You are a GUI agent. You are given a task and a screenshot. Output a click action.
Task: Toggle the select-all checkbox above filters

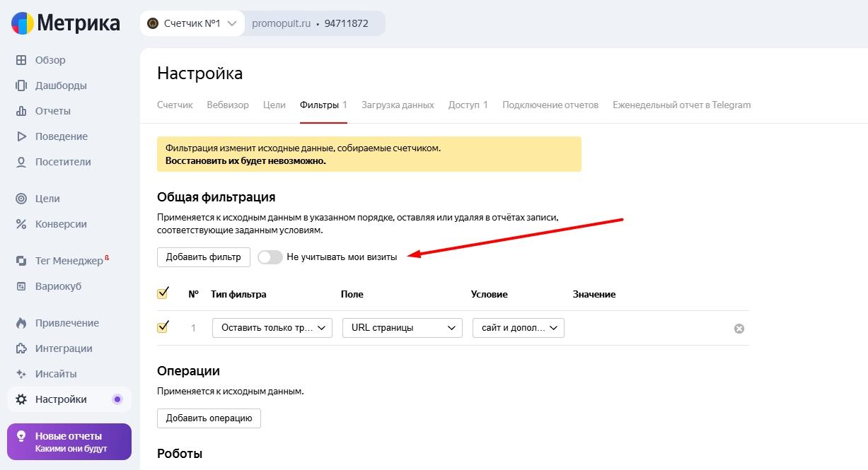tap(163, 293)
